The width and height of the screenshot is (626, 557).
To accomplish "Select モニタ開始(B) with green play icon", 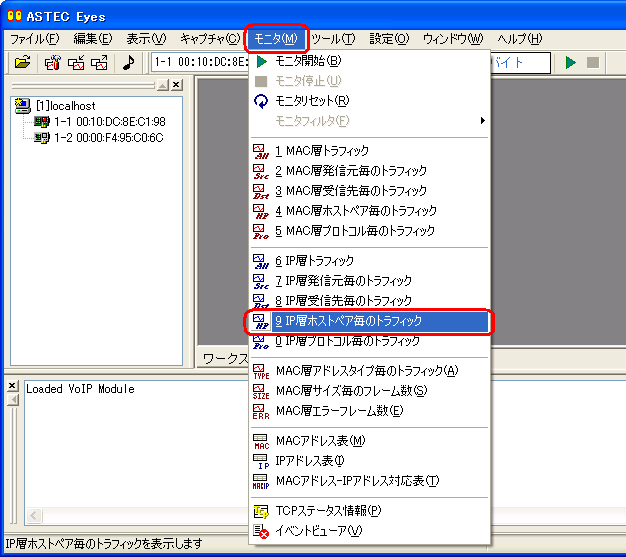I will click(369, 61).
